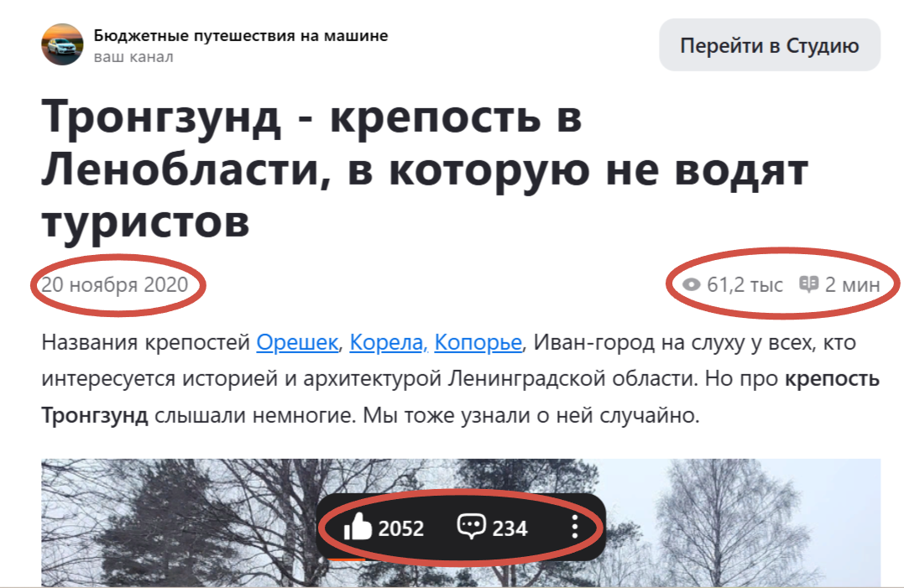The height and width of the screenshot is (588, 904).
Task: Click the orange reading progress bar
Action: tap(347, 559)
